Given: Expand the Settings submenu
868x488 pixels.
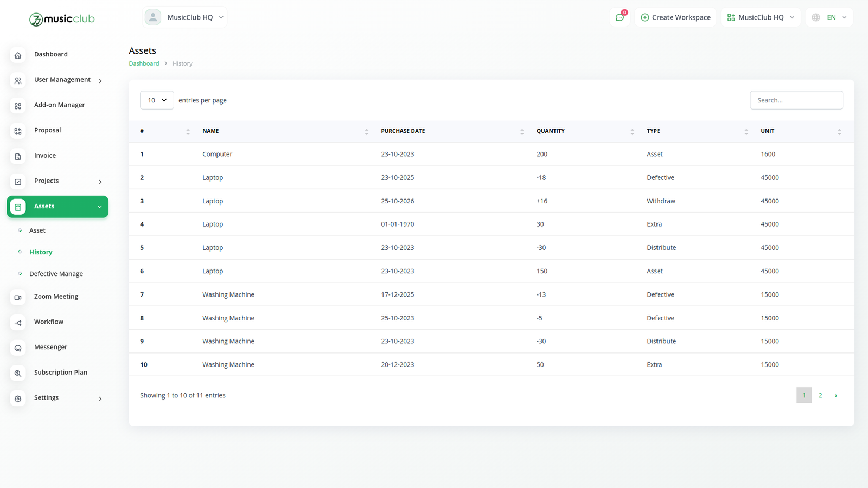Looking at the screenshot, I should pyautogui.click(x=100, y=399).
